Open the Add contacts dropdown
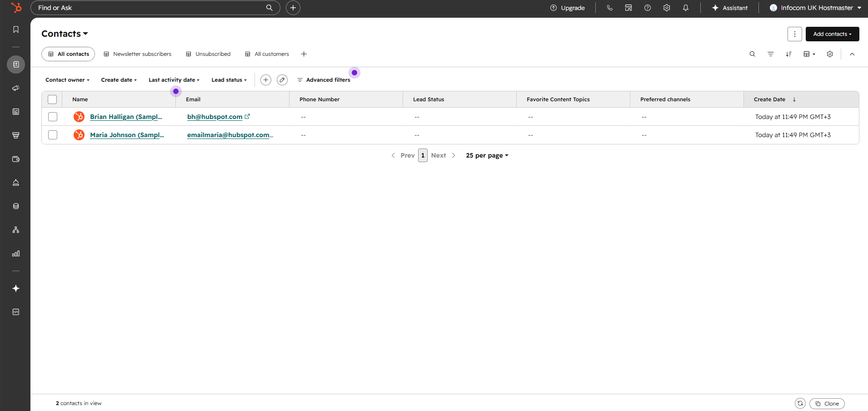Viewport: 868px width, 411px height. point(833,34)
